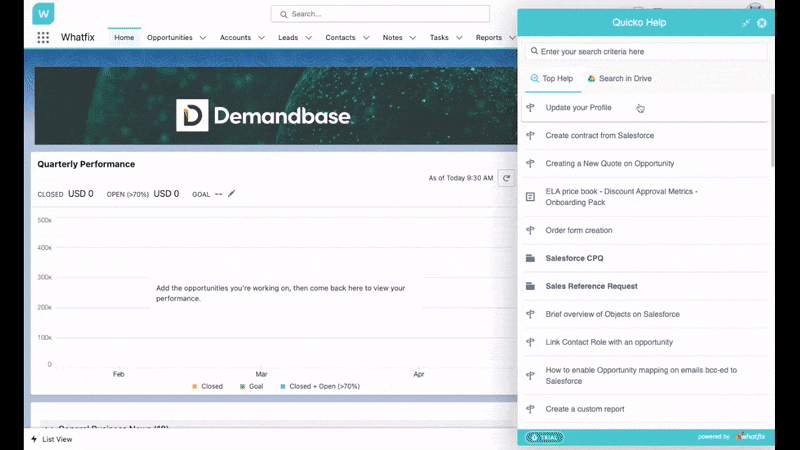Viewport: 800px width, 450px height.
Task: Click the folder icon beside Sales Reference Request
Action: [531, 286]
